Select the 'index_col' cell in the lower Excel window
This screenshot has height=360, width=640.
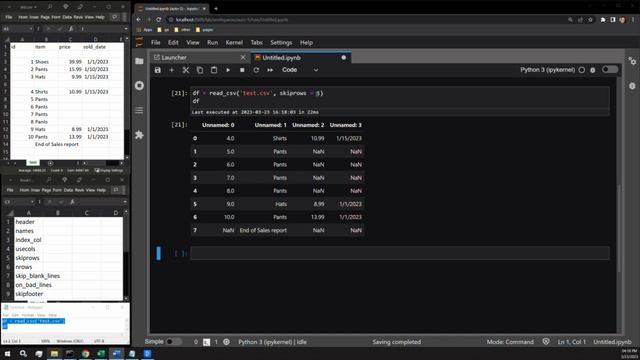[x=29, y=240]
